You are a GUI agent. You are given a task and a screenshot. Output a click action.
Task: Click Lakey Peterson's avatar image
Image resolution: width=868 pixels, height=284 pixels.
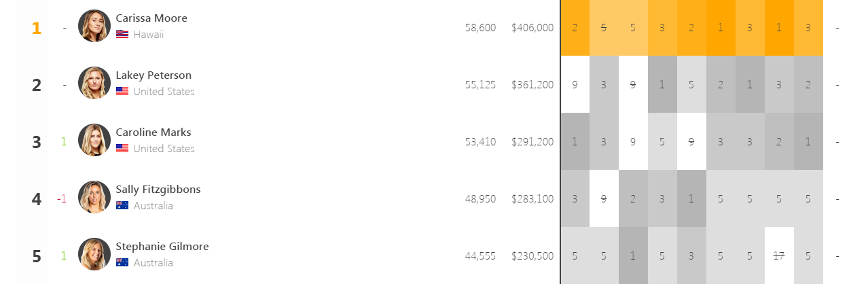tap(94, 83)
